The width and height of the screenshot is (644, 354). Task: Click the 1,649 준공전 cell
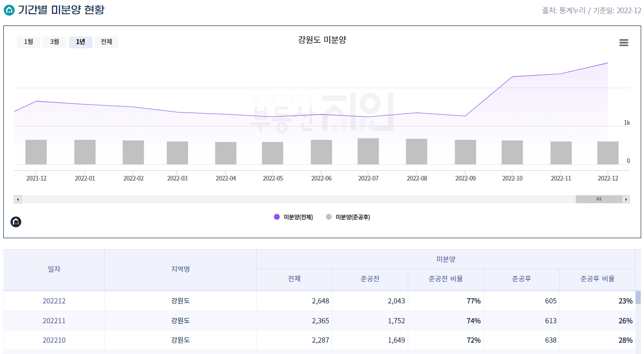(x=370, y=340)
